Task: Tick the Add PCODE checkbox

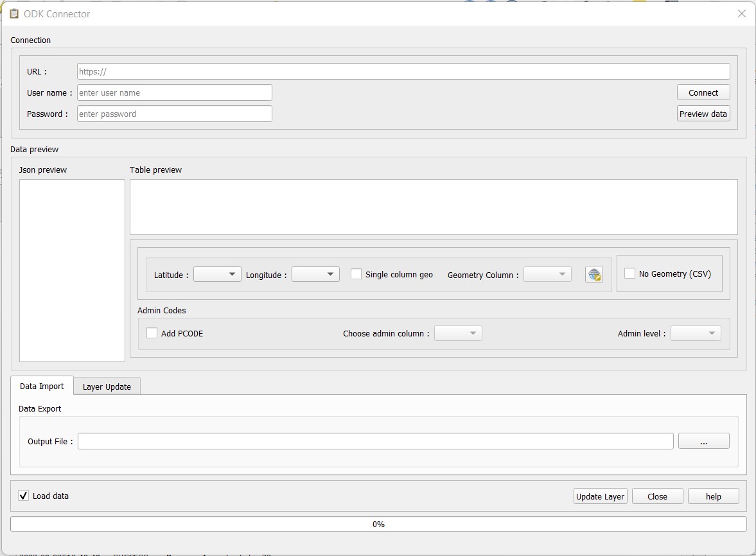Action: click(x=152, y=333)
